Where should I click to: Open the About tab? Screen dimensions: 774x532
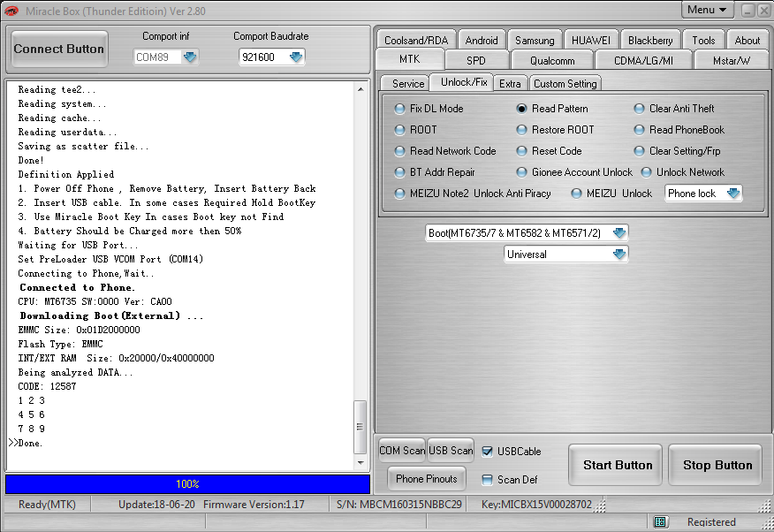747,40
